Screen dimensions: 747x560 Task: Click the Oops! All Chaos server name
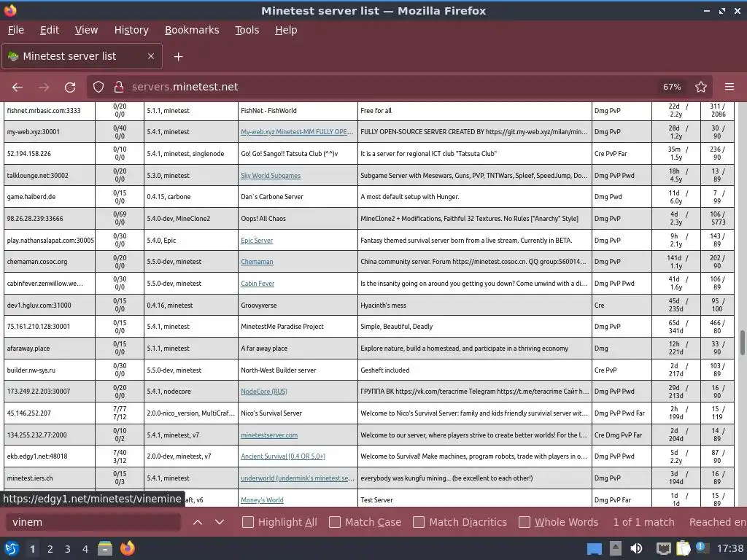[263, 219]
